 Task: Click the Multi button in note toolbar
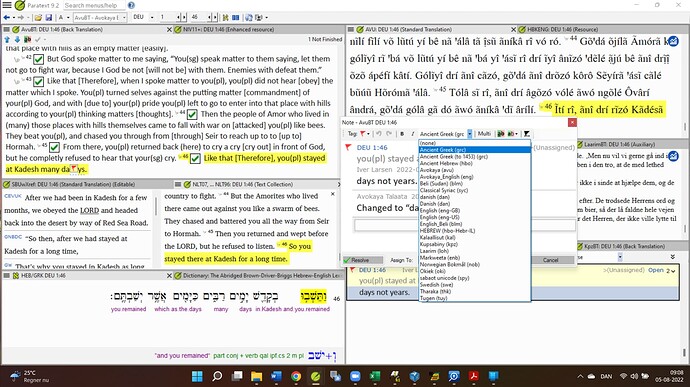484,134
